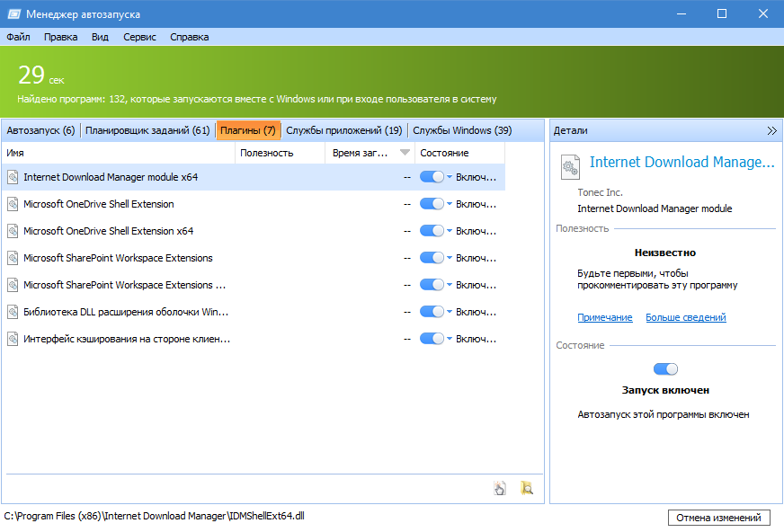Click the Неизвестно usefulness rating text
Image resolution: width=784 pixels, height=532 pixels.
665,253
